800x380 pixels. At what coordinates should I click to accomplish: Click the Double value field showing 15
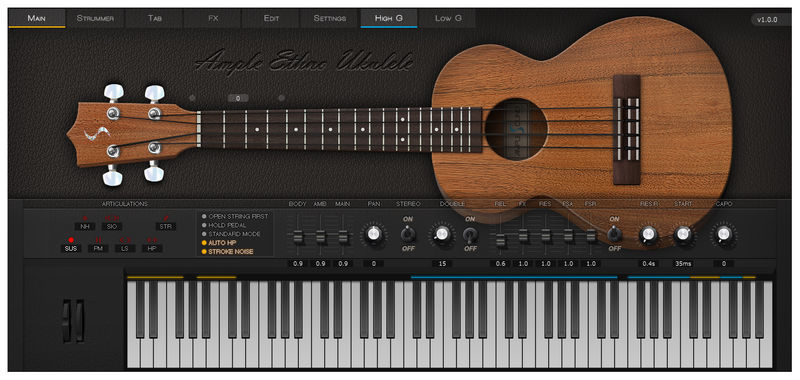pyautogui.click(x=442, y=264)
